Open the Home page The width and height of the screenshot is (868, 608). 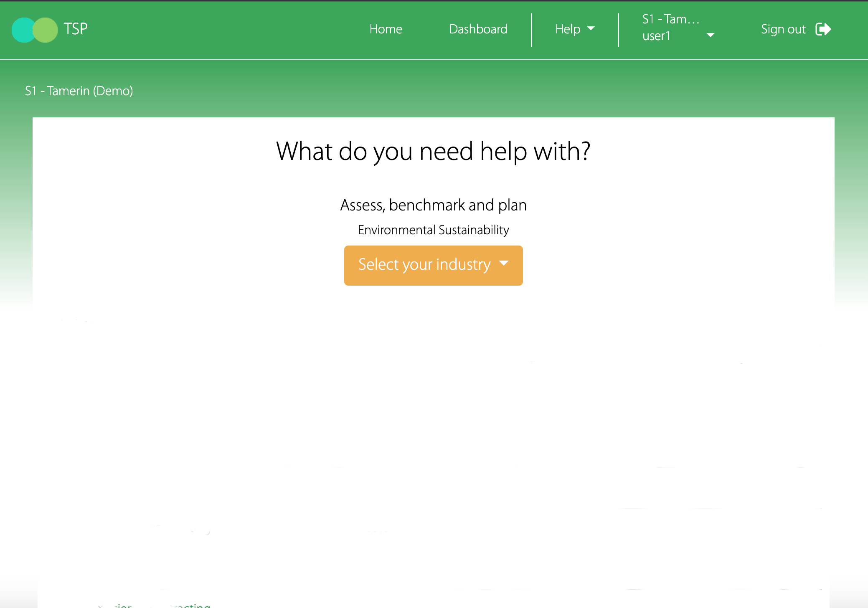[x=386, y=29]
